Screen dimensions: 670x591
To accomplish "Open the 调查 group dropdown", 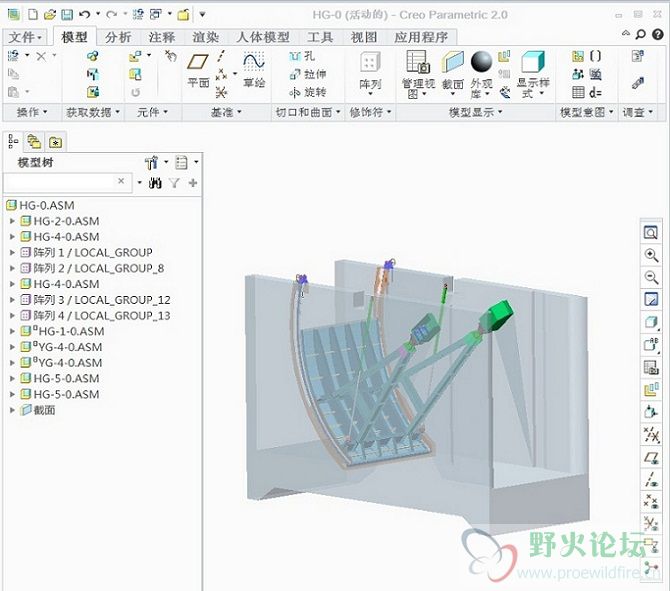I will [638, 112].
